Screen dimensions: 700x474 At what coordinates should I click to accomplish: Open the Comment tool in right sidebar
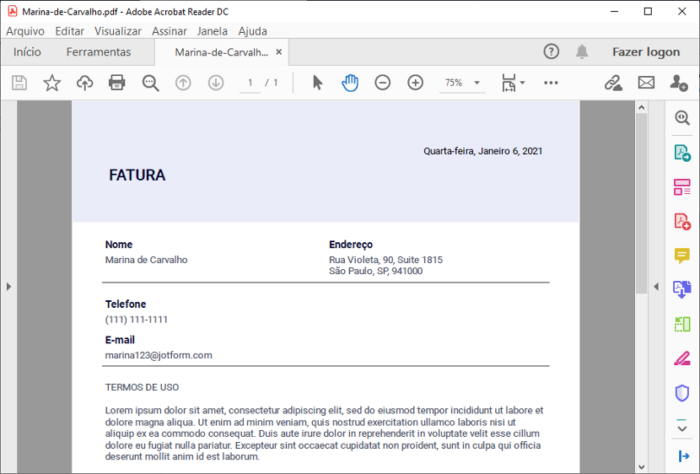[682, 255]
